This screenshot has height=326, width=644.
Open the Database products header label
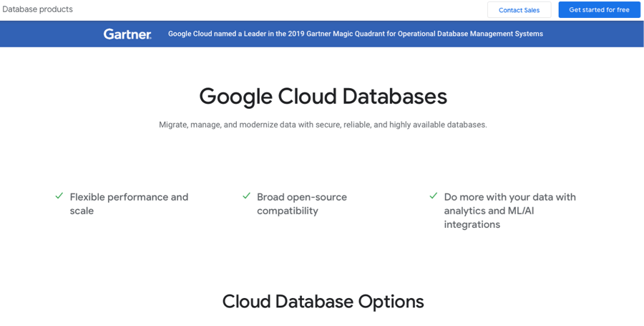point(37,9)
